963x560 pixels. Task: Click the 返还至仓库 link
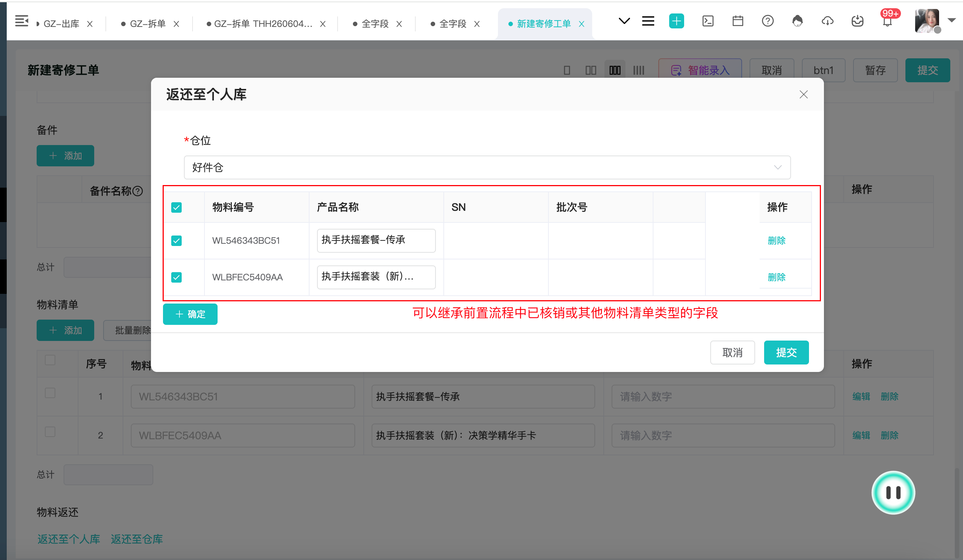click(x=137, y=539)
